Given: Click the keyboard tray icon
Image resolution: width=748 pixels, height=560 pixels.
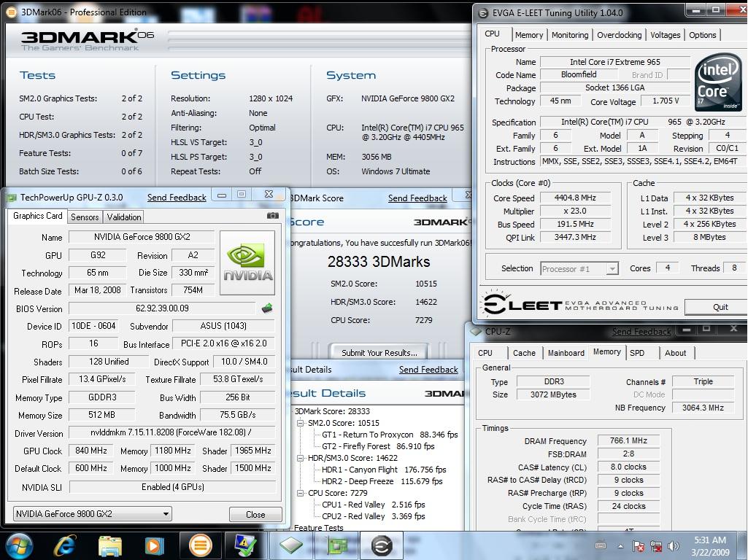Looking at the screenshot, I should [601, 545].
